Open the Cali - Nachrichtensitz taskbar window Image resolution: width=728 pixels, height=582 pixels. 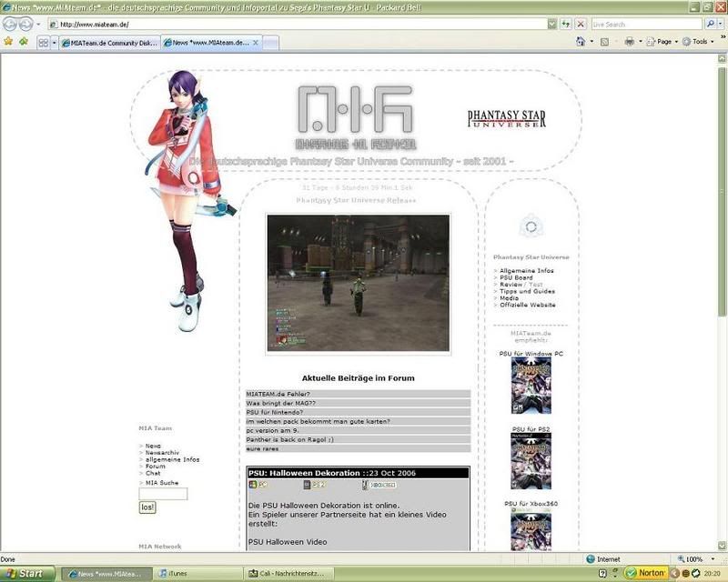coord(289,574)
